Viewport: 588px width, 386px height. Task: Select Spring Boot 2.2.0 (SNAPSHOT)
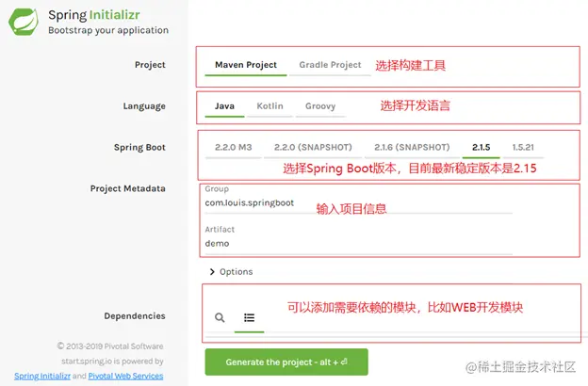pos(313,147)
